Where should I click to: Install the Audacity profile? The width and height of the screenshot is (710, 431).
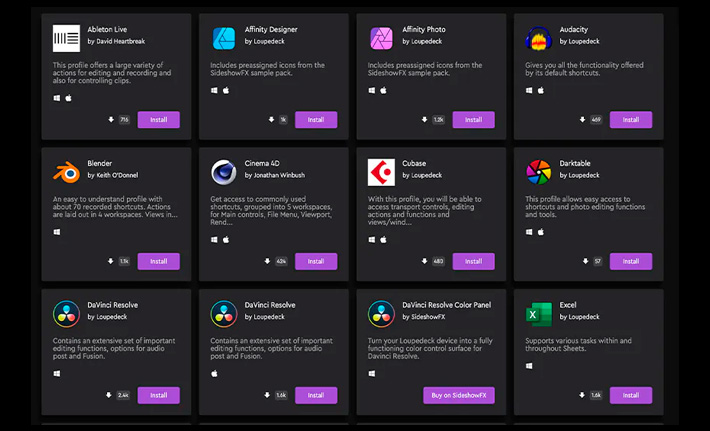631,120
